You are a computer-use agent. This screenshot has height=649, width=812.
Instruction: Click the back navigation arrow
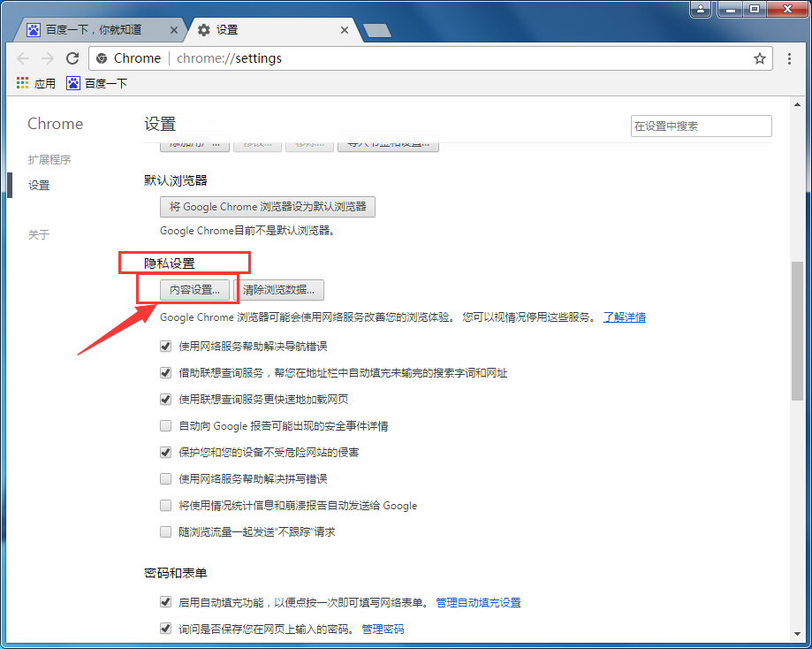23,57
